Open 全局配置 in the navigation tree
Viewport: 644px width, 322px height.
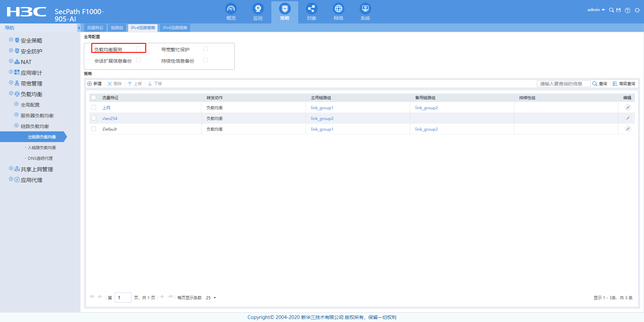[x=30, y=105]
